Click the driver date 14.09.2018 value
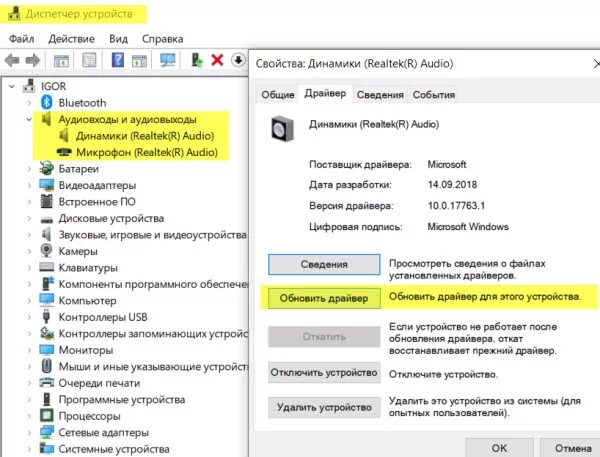The height and width of the screenshot is (457, 600). [452, 184]
